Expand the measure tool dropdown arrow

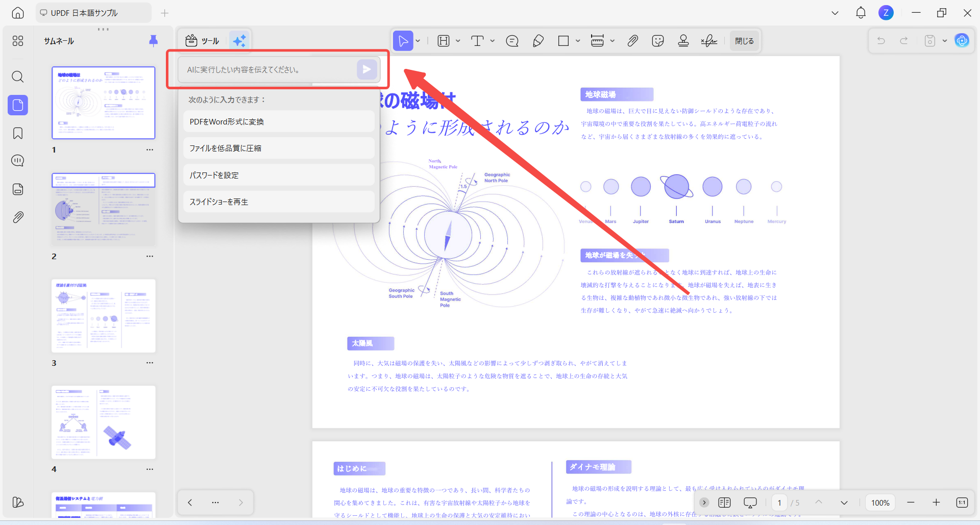coord(612,41)
